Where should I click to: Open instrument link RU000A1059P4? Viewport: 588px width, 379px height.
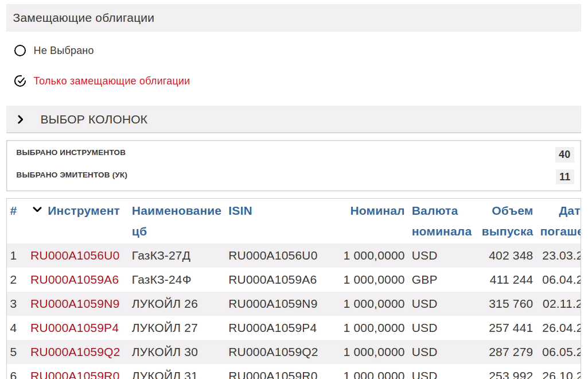pos(75,328)
